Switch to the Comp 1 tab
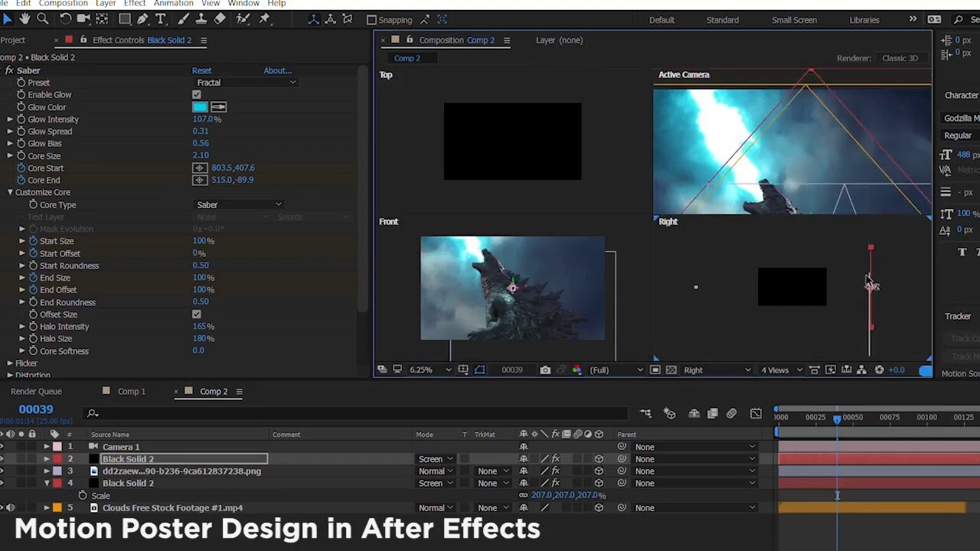The height and width of the screenshot is (551, 980). coord(131,391)
